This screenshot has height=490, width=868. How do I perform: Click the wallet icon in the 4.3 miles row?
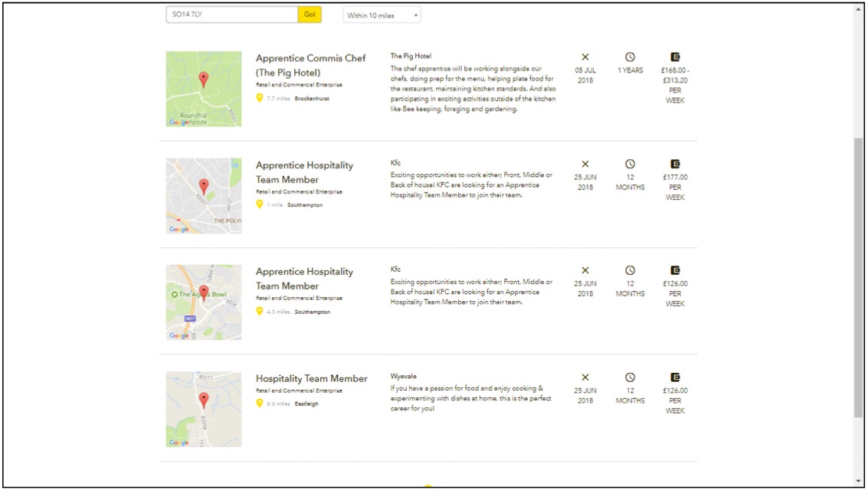click(675, 270)
